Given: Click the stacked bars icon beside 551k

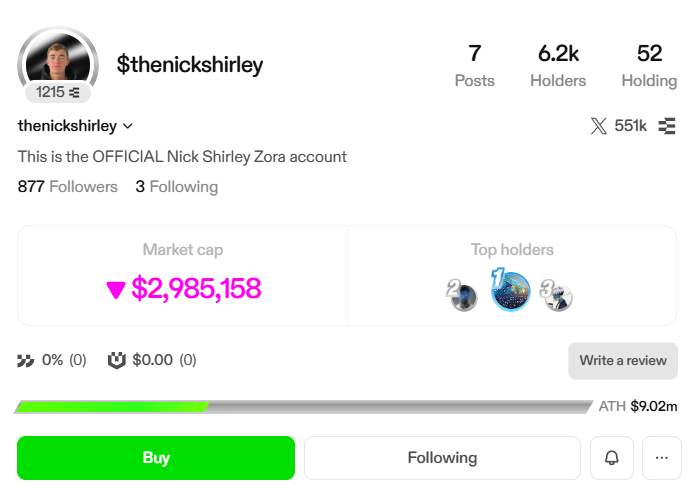Looking at the screenshot, I should point(667,126).
